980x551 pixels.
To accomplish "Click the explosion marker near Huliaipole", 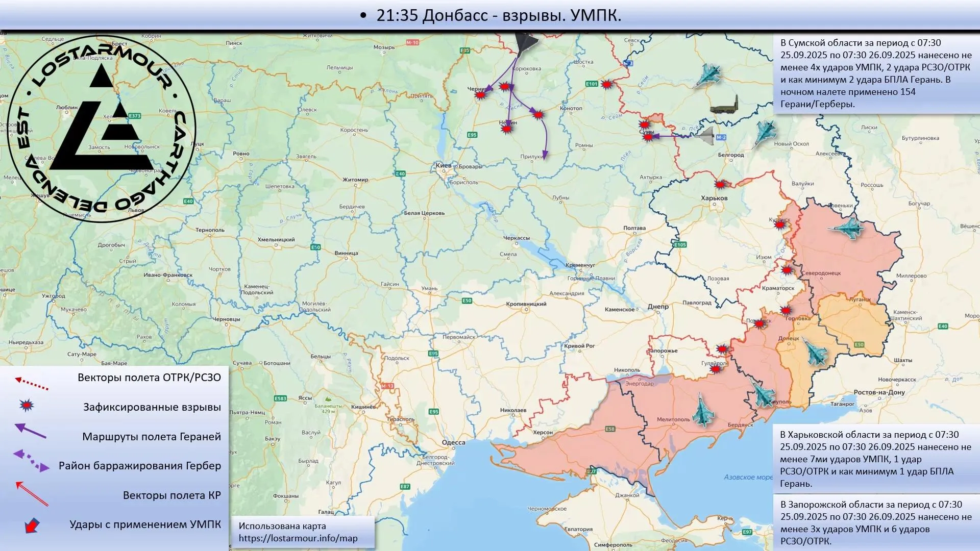I will (716, 368).
